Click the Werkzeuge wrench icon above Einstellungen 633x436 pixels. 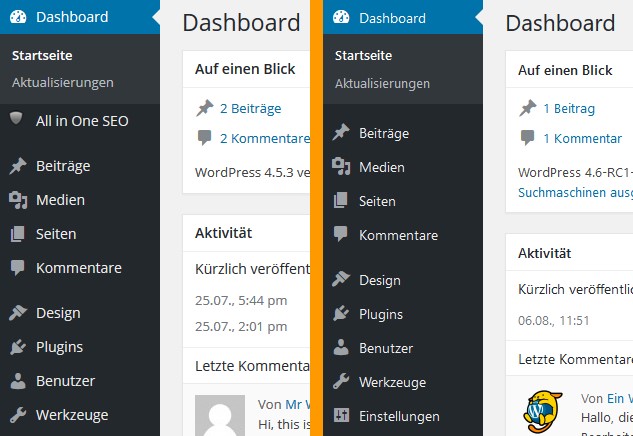pos(341,382)
